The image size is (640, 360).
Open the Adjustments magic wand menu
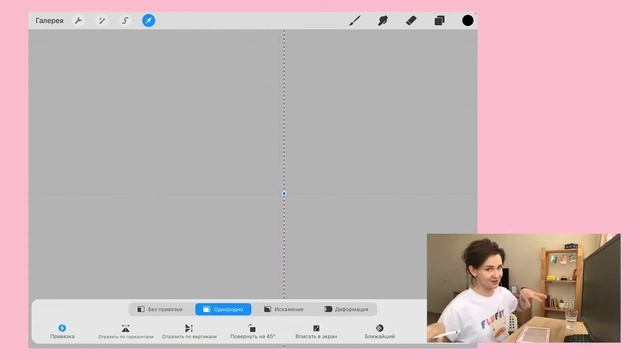(102, 20)
